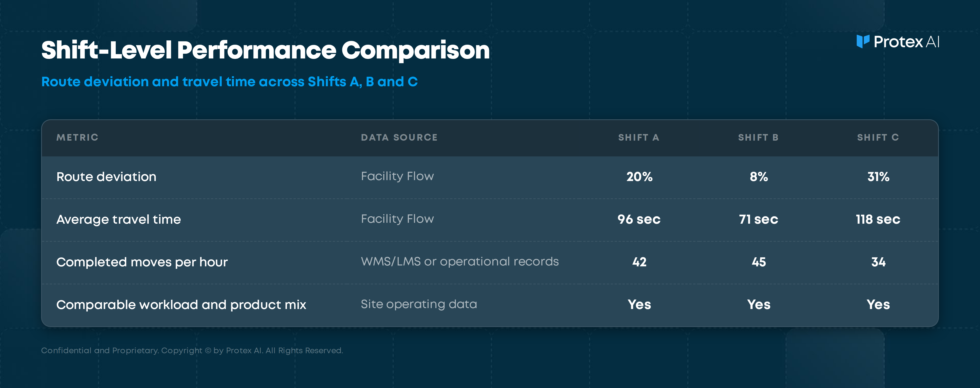This screenshot has height=388, width=980.
Task: Select the Shift-Level Performance Comparison title
Action: pyautogui.click(x=266, y=50)
